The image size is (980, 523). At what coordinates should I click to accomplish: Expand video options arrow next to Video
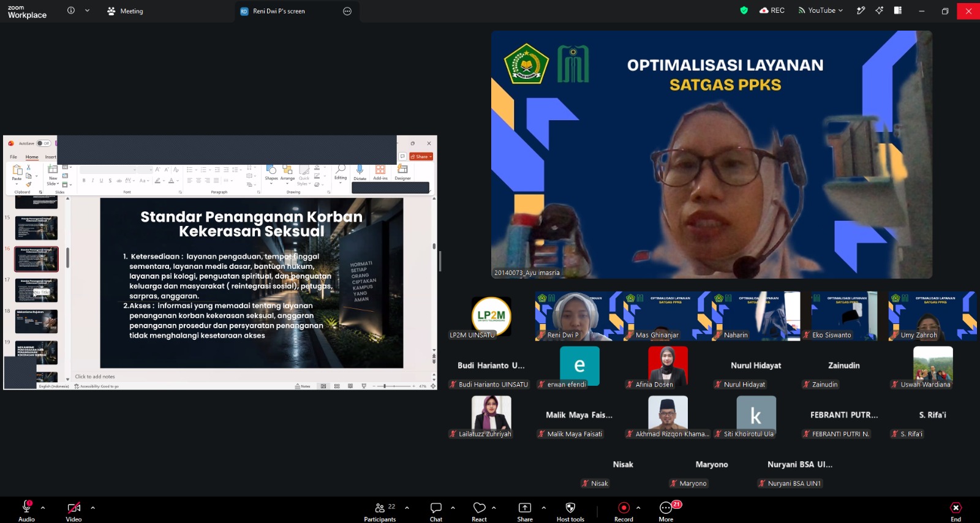coord(93,508)
